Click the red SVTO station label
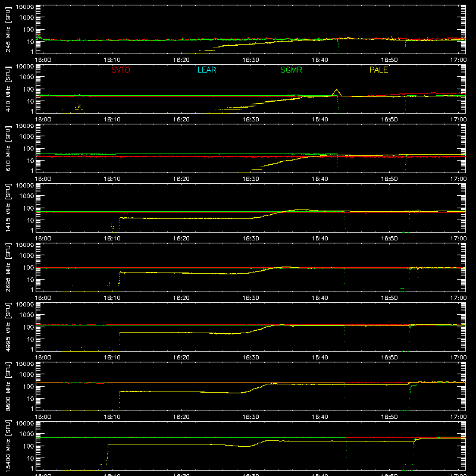This screenshot has width=476, height=476. [121, 70]
